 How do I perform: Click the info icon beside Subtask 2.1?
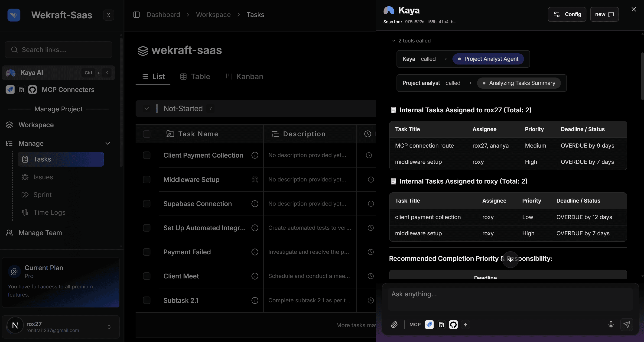tap(255, 300)
